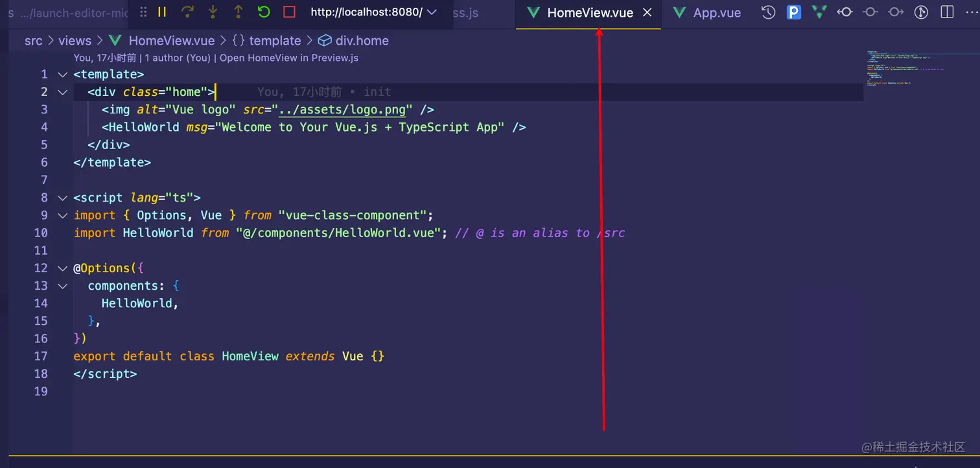
Task: Click line number 10 in the gutter
Action: point(40,233)
